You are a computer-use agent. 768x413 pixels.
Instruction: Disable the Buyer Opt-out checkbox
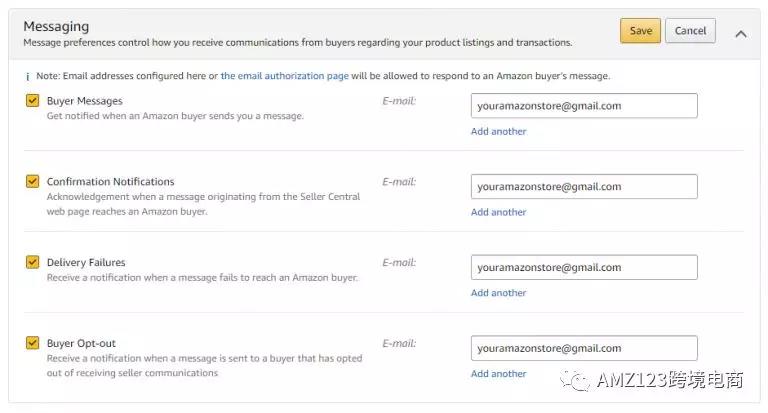pyautogui.click(x=32, y=343)
